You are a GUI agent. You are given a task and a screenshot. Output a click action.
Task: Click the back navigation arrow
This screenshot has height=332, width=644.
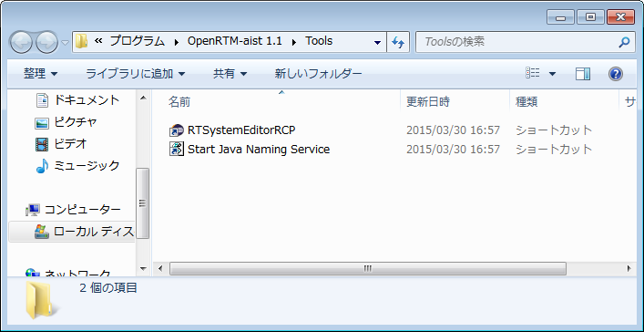(21, 42)
